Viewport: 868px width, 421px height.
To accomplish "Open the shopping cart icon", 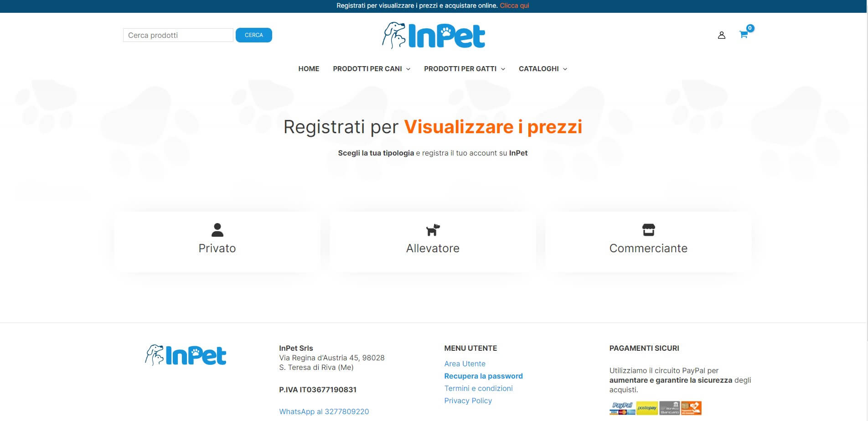I will (743, 35).
